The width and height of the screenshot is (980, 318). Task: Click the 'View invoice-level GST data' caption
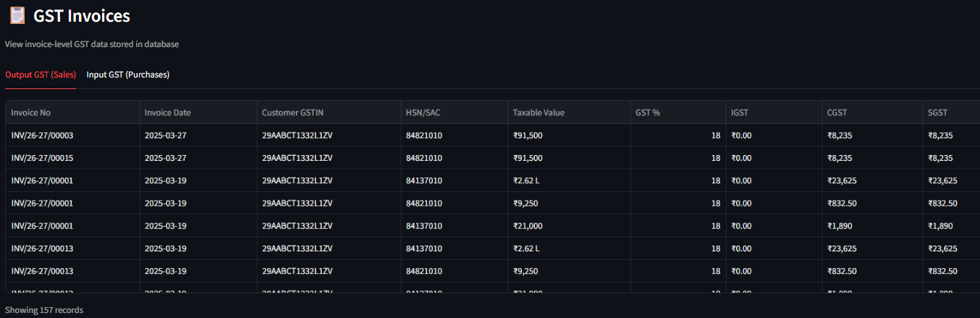coord(92,44)
